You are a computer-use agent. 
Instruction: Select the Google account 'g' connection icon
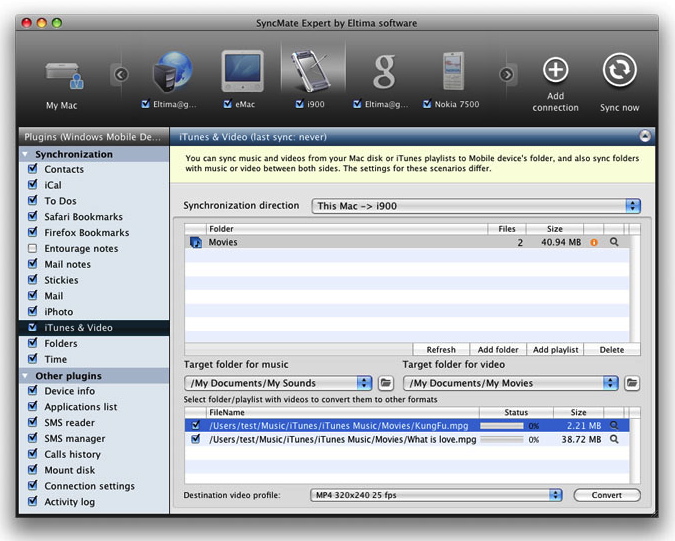point(384,71)
